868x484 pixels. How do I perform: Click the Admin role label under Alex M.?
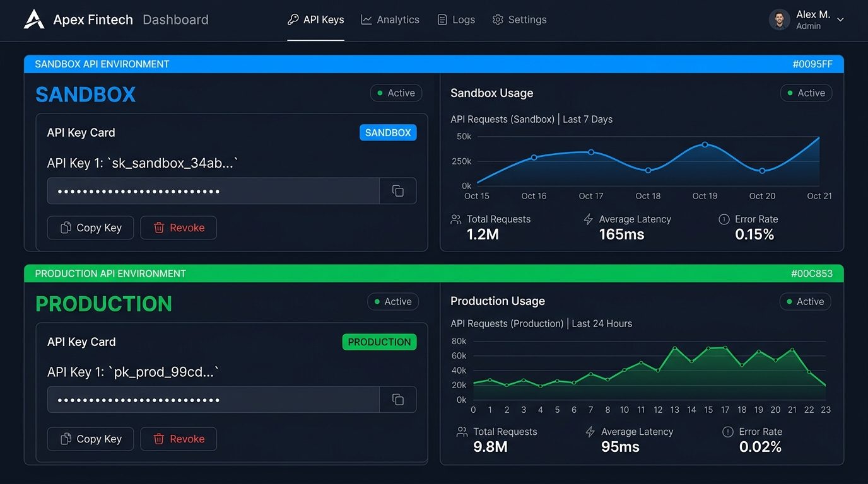click(x=809, y=26)
